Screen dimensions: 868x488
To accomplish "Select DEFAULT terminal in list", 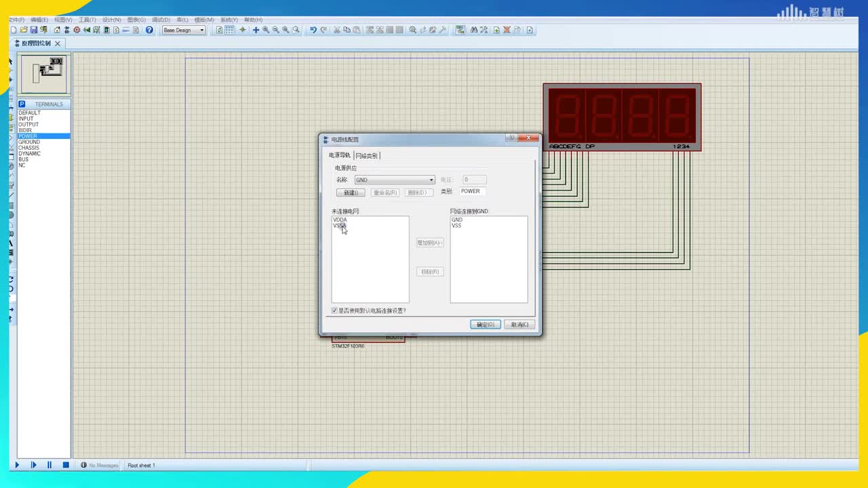I will click(x=43, y=113).
